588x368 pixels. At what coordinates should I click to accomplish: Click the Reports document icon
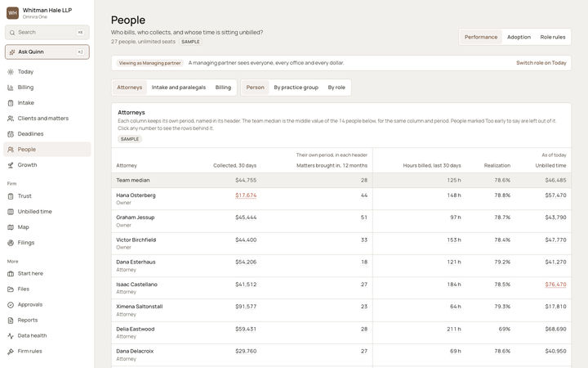click(x=11, y=321)
